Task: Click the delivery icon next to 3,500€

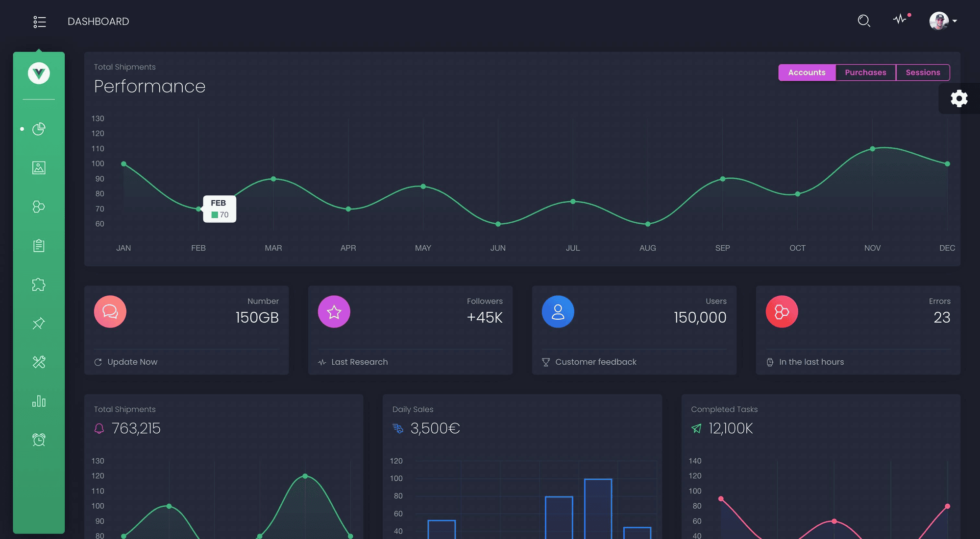Action: point(398,429)
